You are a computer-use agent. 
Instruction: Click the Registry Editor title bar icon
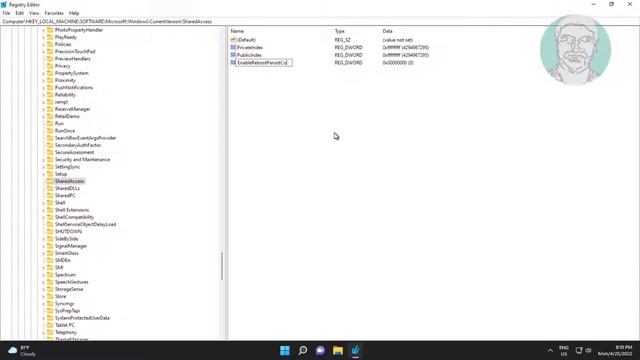4,4
